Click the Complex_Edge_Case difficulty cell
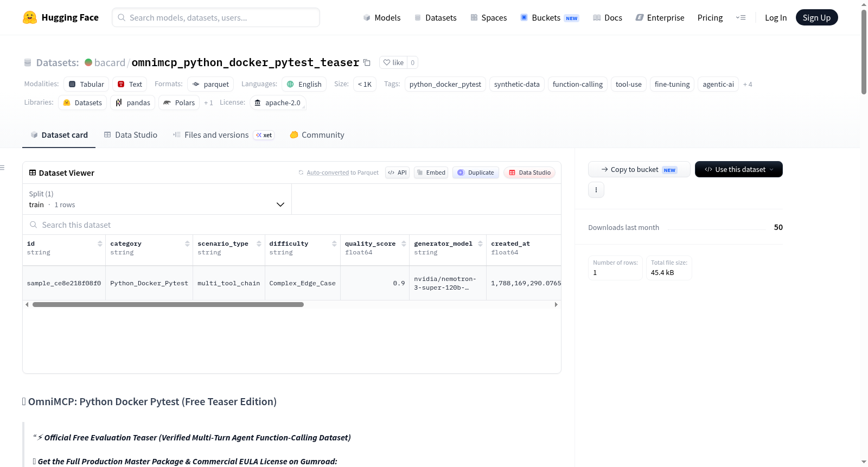The image size is (868, 467). click(x=303, y=283)
